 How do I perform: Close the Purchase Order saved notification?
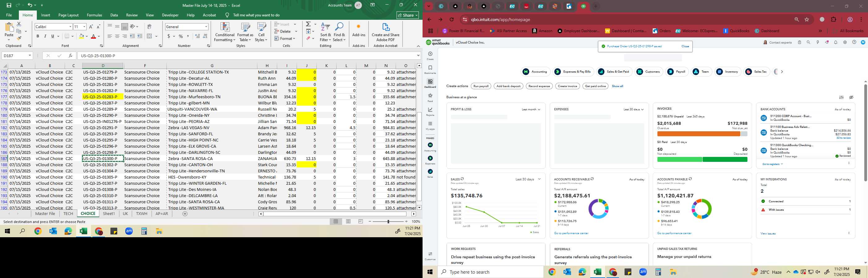685,46
